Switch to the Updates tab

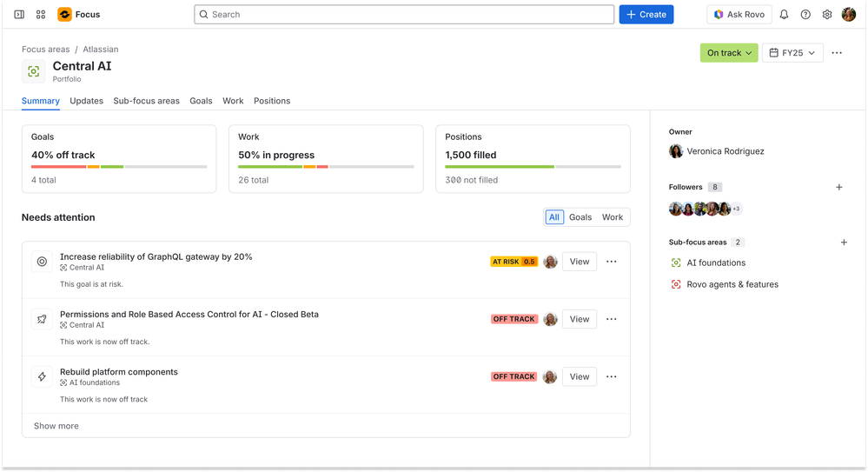click(86, 101)
